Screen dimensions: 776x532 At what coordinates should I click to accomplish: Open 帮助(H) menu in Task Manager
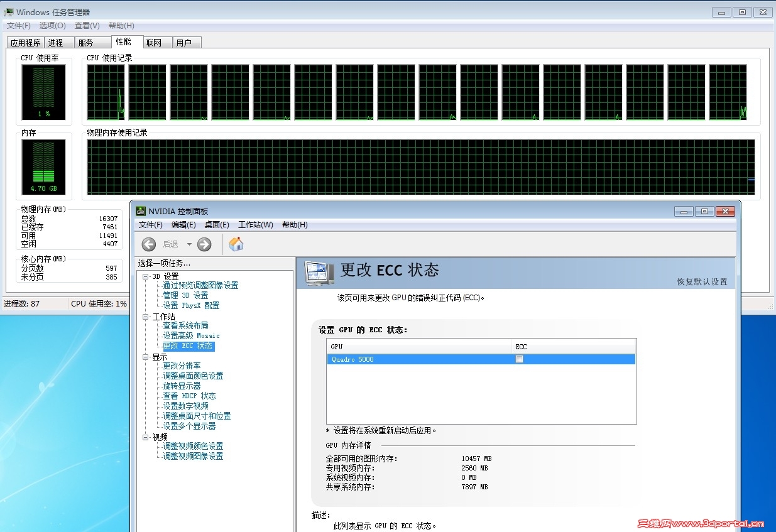coord(121,26)
